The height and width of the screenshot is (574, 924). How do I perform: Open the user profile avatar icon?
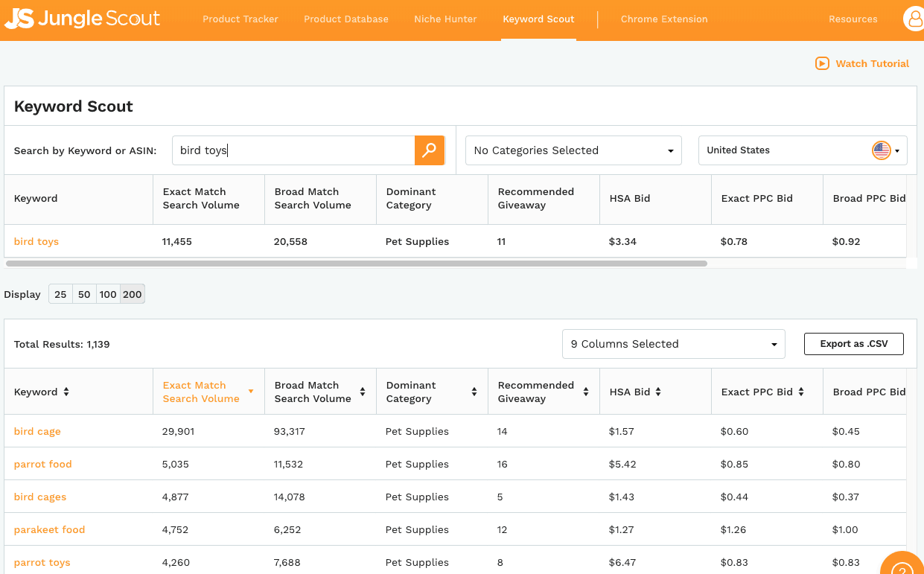914,19
